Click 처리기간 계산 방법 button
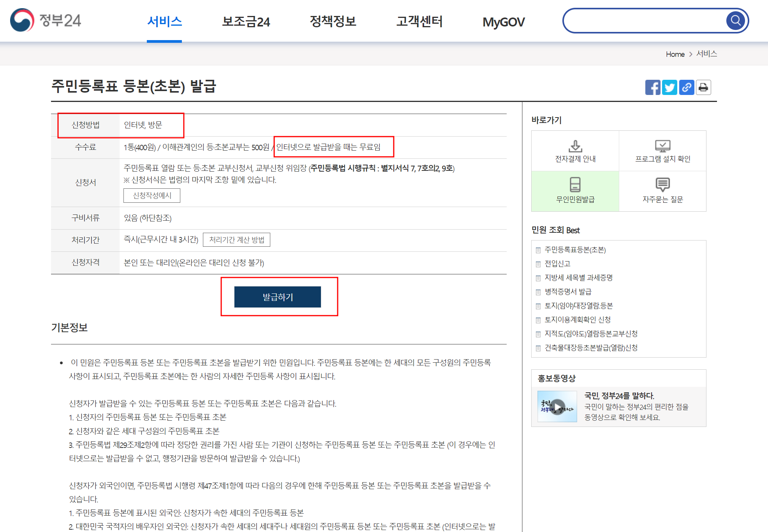 coord(236,240)
